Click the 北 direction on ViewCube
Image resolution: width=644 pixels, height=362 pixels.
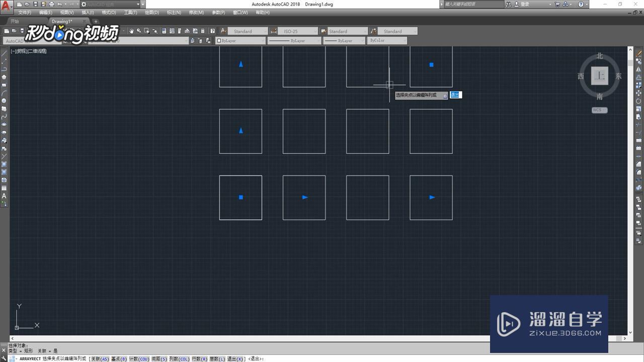(599, 56)
